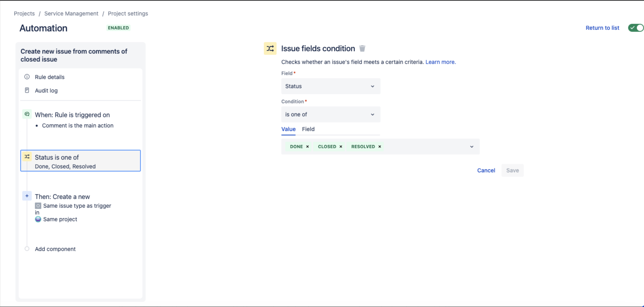
Task: Remove the CLOSED status chip
Action: [341, 147]
